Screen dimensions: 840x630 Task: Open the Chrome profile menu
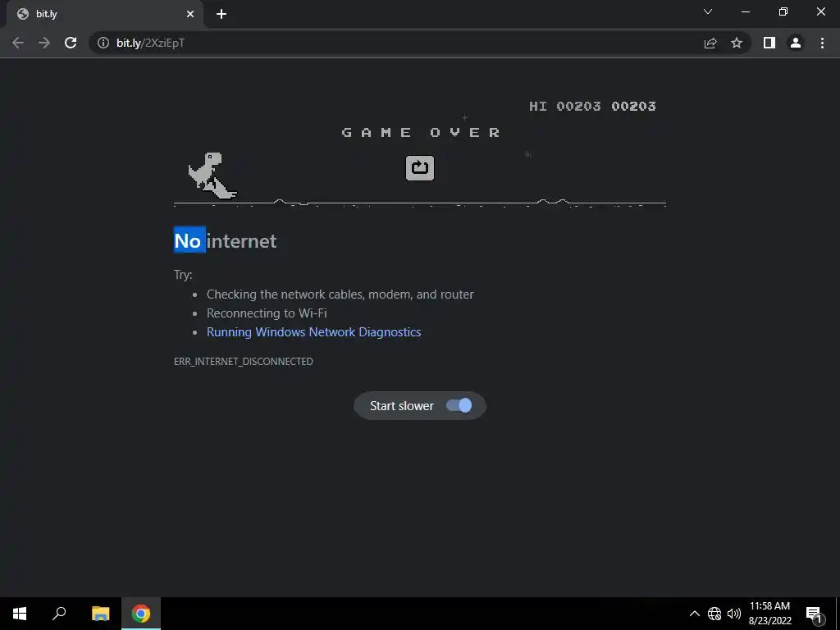[x=796, y=43]
